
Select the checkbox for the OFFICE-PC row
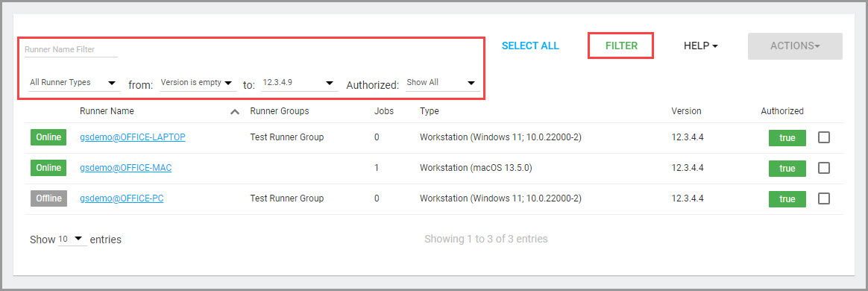tap(824, 198)
